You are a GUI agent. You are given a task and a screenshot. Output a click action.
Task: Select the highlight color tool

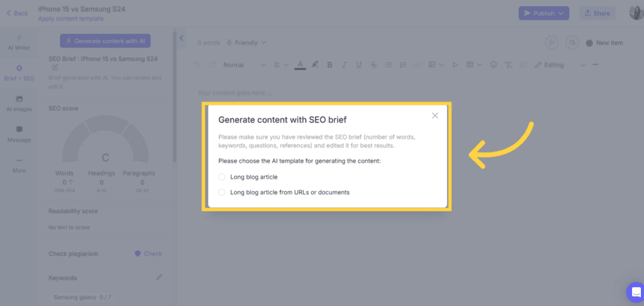click(315, 65)
